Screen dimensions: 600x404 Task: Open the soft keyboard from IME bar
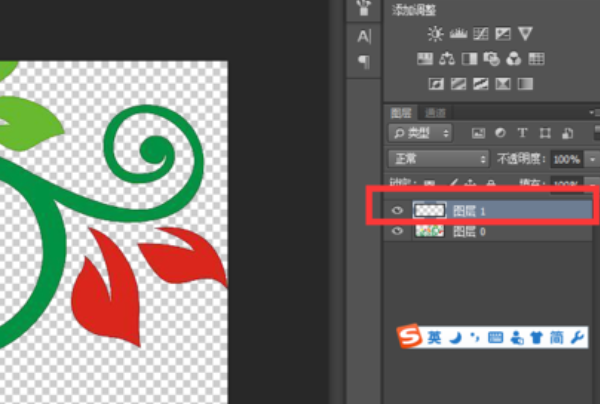tap(496, 337)
